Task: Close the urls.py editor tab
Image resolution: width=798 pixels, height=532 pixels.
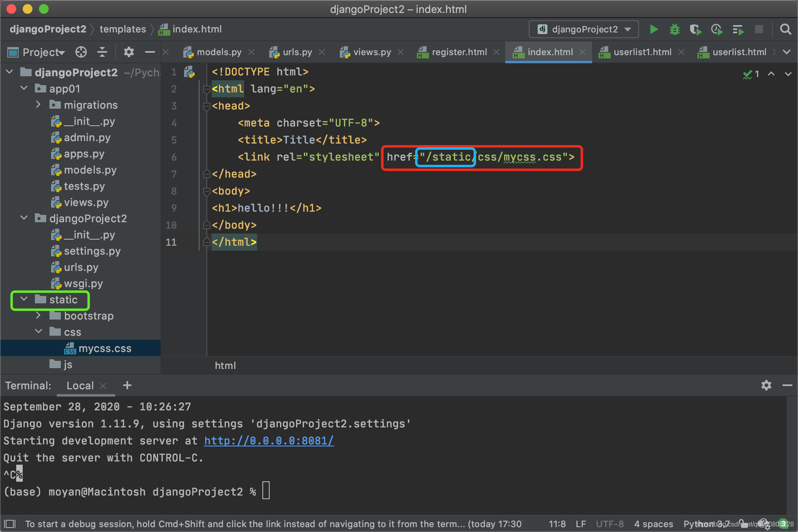Action: point(322,52)
